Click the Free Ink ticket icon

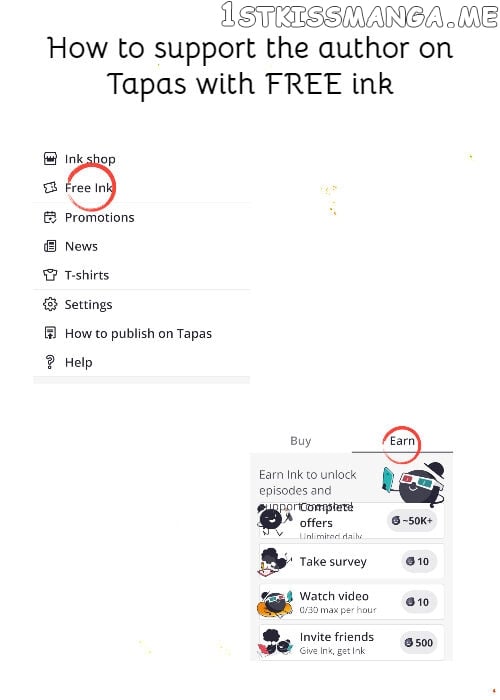50,188
